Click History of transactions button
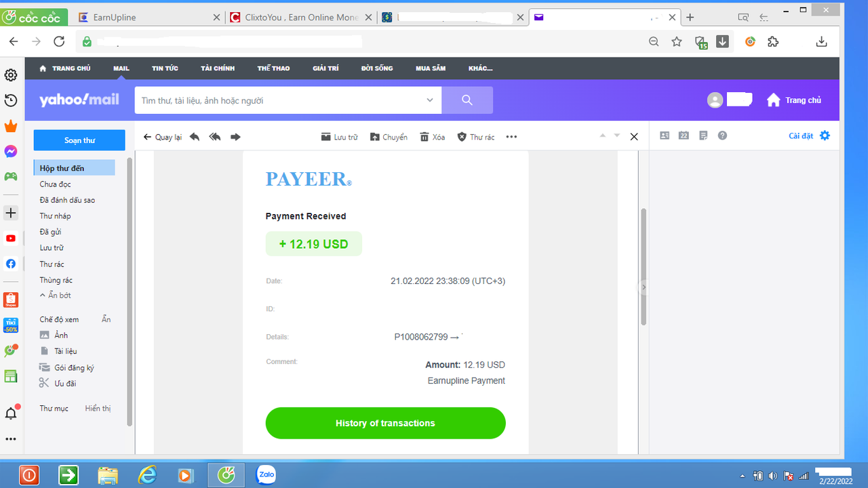868x488 pixels. [x=385, y=423]
